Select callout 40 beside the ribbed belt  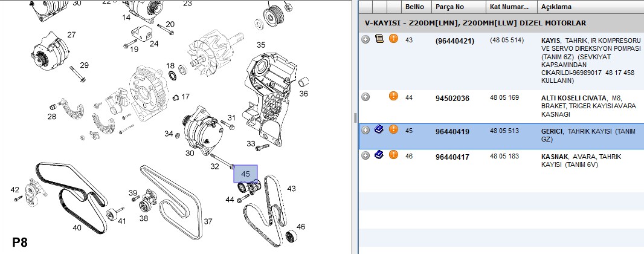click(77, 227)
